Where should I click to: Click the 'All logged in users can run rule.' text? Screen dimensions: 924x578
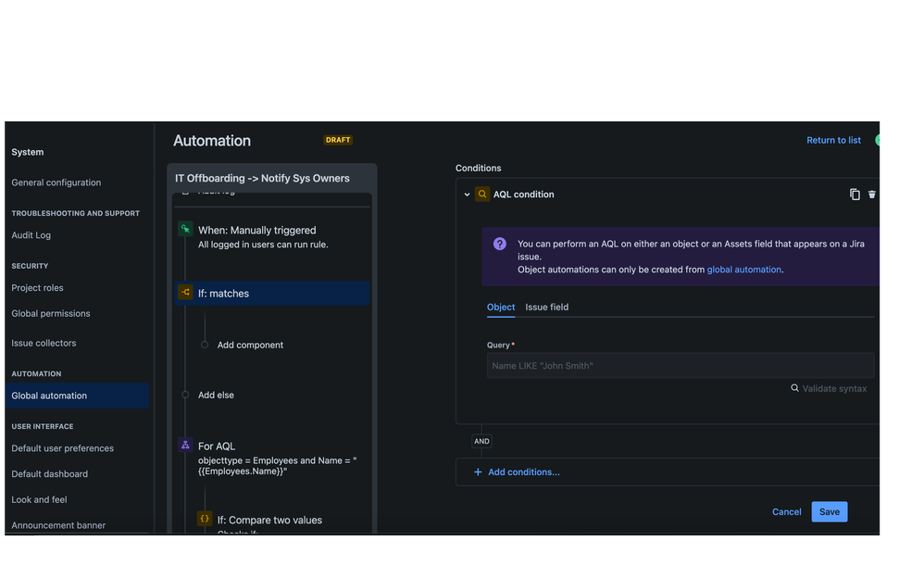coord(263,245)
